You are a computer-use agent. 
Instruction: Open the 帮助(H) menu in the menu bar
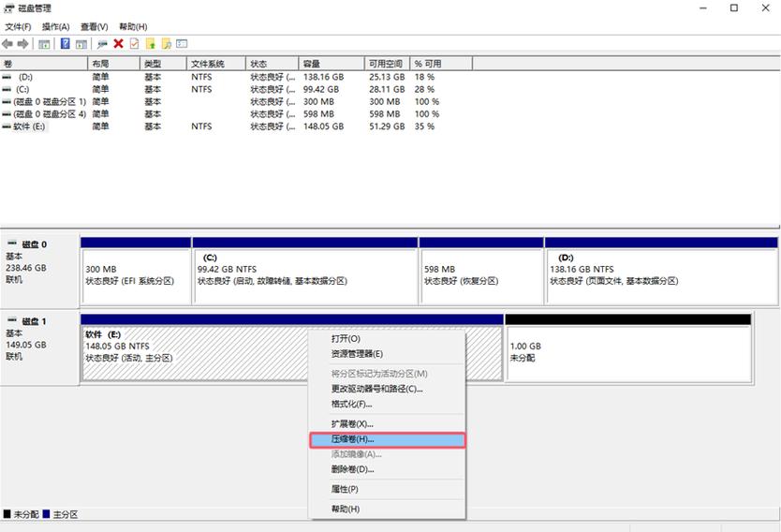133,26
